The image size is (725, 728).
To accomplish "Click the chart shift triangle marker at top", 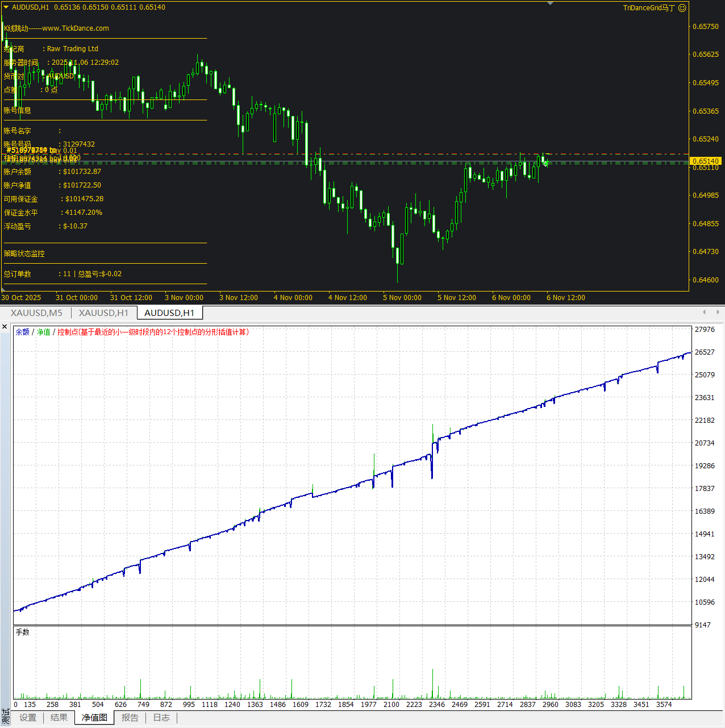I will pos(550,3).
